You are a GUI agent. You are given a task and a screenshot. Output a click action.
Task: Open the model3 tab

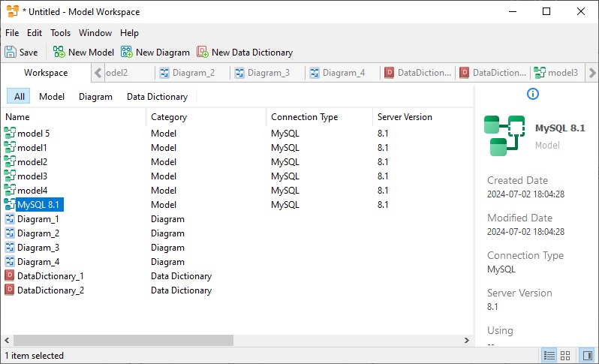(x=557, y=73)
